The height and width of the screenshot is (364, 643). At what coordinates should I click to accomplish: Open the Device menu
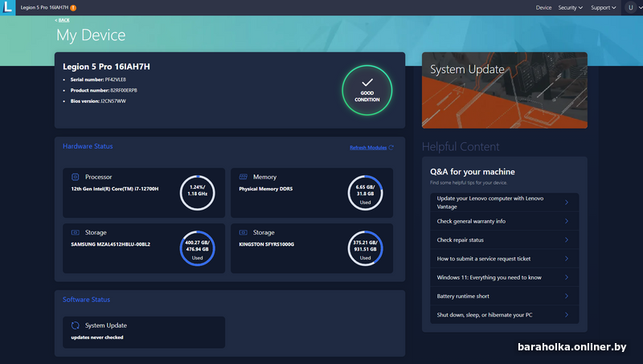pyautogui.click(x=543, y=8)
